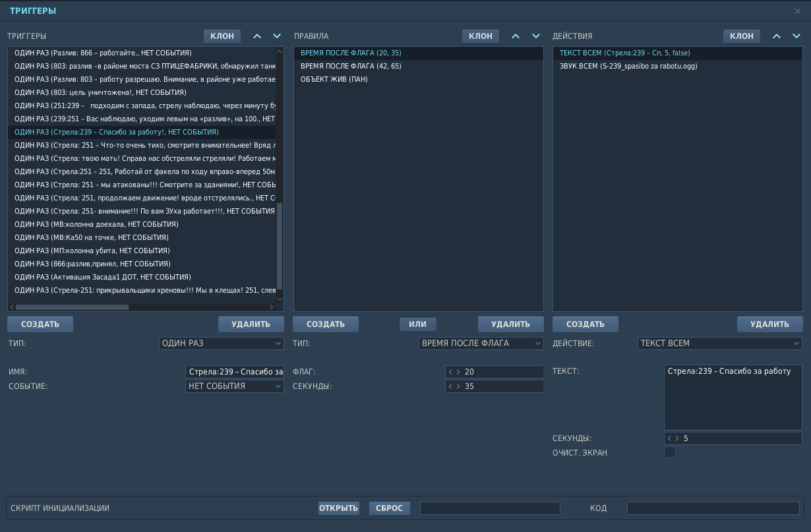Move selected trigger up with arrow icon
811x532 pixels.
(258, 36)
